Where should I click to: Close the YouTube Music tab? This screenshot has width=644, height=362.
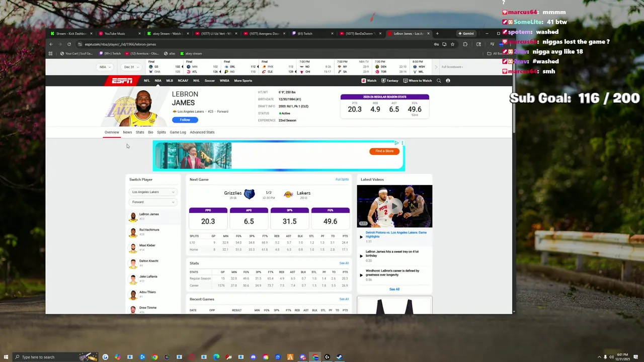click(x=139, y=34)
